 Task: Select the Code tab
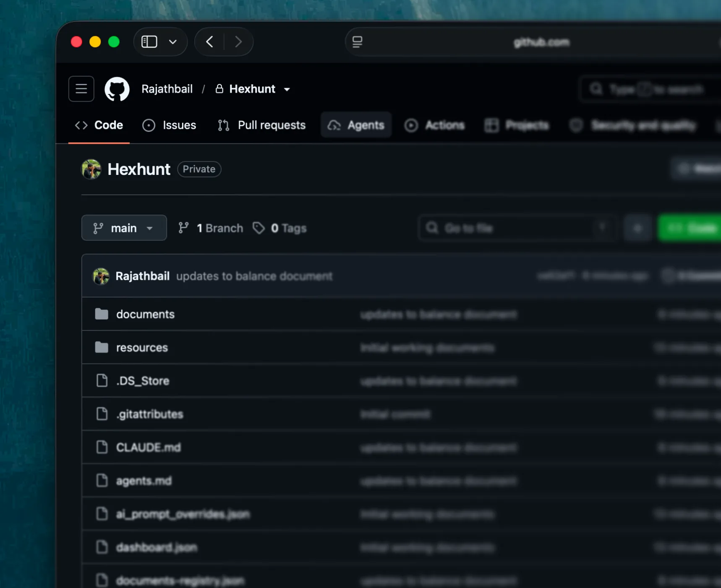click(x=99, y=125)
